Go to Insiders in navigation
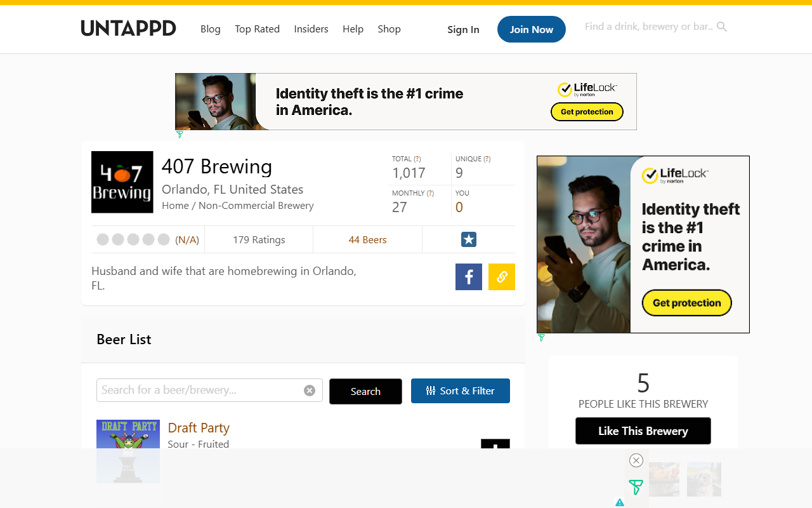 311,29
